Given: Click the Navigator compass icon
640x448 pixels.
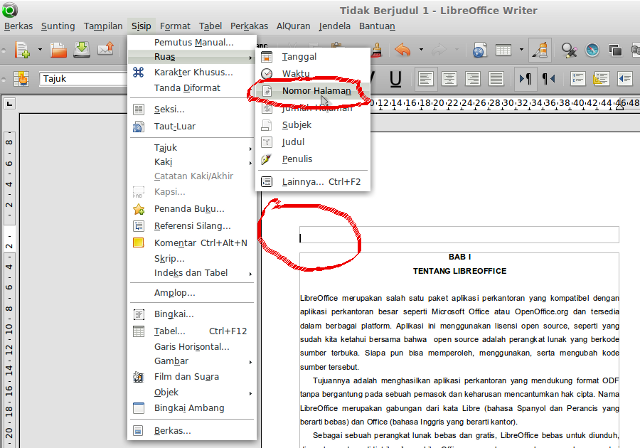Looking at the screenshot, I should pos(592,50).
